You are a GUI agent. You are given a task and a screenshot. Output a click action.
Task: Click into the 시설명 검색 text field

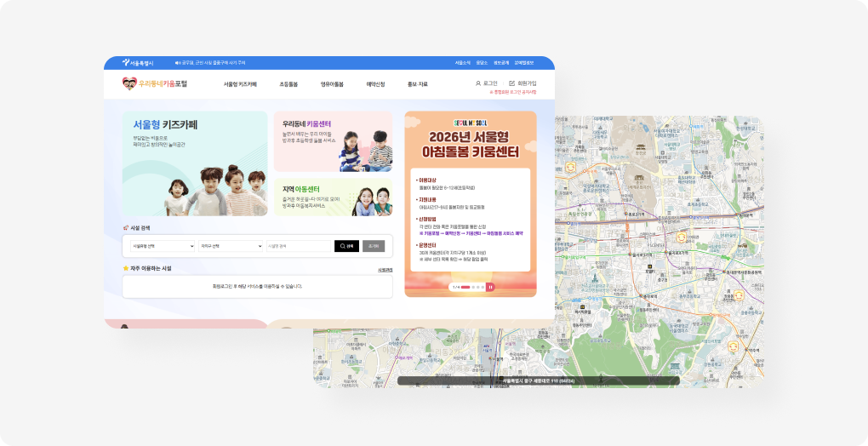[x=299, y=246]
